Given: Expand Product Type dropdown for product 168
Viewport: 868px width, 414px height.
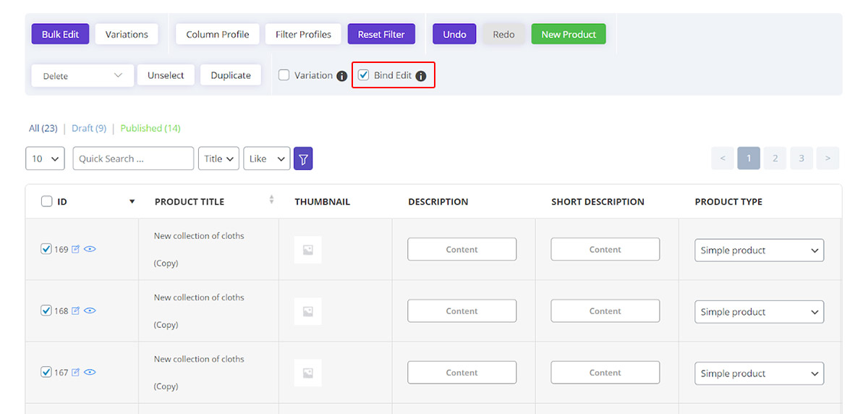Looking at the screenshot, I should point(759,312).
